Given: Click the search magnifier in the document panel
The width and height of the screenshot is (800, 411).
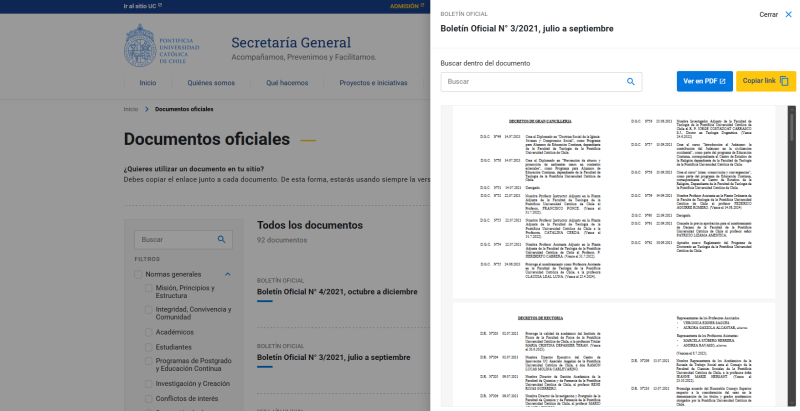Looking at the screenshot, I should point(631,82).
